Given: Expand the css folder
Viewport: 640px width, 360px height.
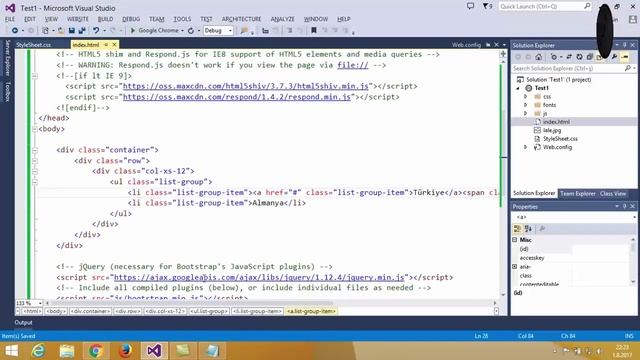Looking at the screenshot, I should [526, 97].
